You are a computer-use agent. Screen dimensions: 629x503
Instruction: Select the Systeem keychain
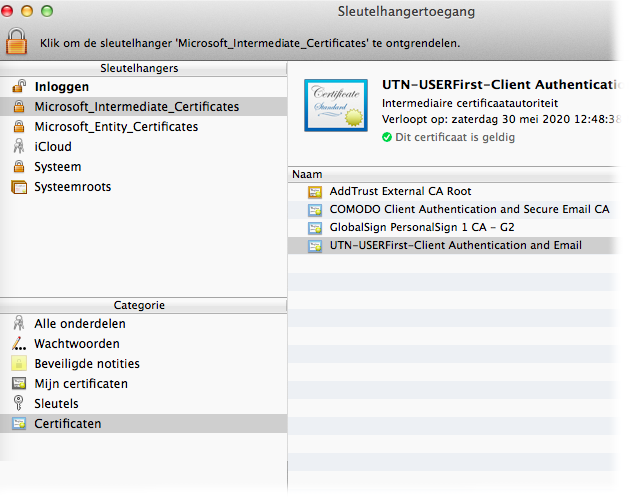[x=144, y=167]
